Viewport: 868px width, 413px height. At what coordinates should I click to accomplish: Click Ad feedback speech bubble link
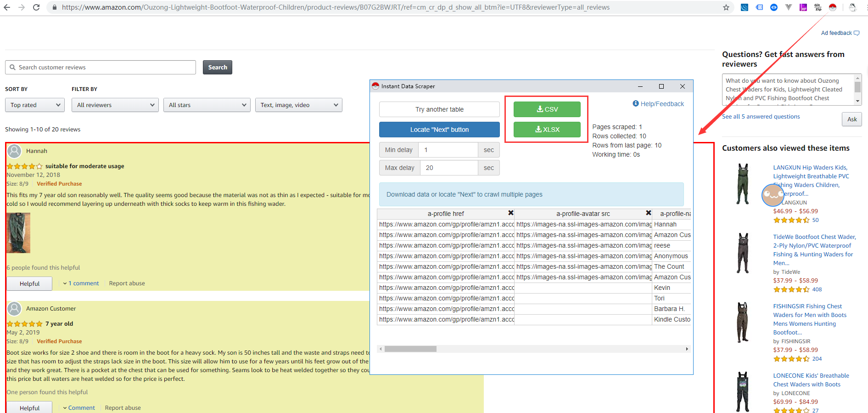(x=840, y=33)
